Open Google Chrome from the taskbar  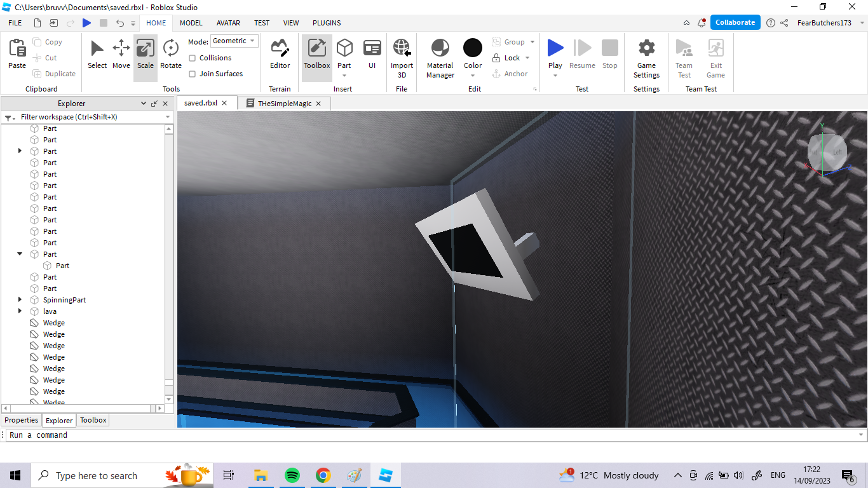click(323, 475)
